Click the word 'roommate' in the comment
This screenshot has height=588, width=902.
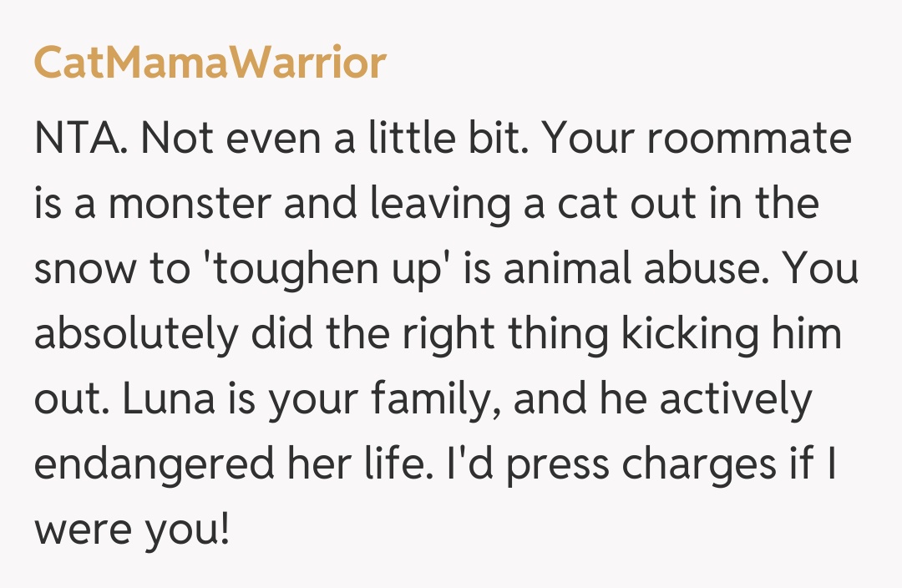click(747, 139)
